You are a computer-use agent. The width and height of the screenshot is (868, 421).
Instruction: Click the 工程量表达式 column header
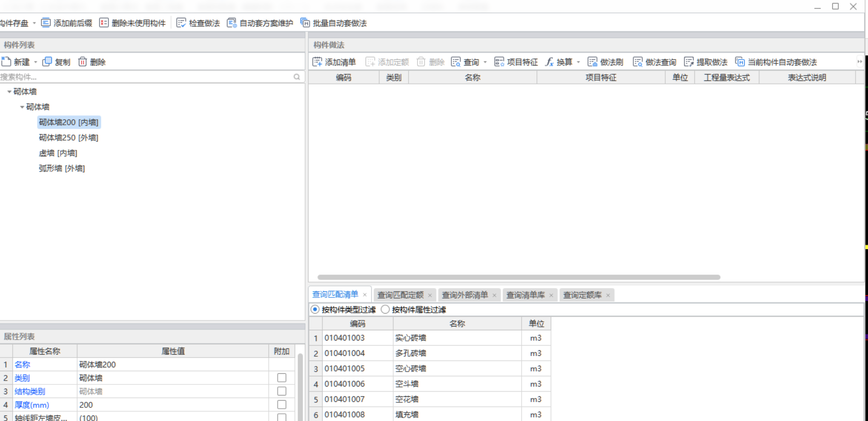click(727, 78)
